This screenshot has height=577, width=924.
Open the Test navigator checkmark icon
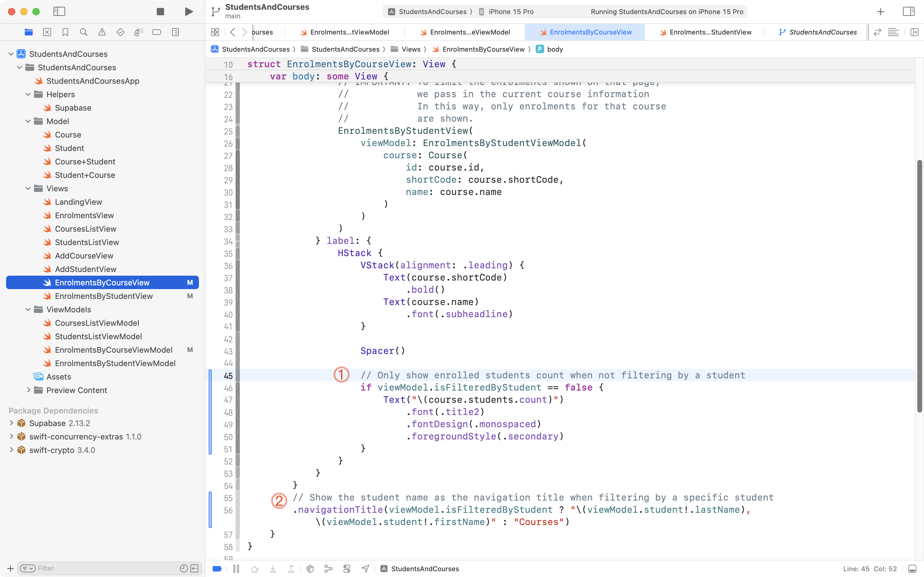pyautogui.click(x=120, y=32)
